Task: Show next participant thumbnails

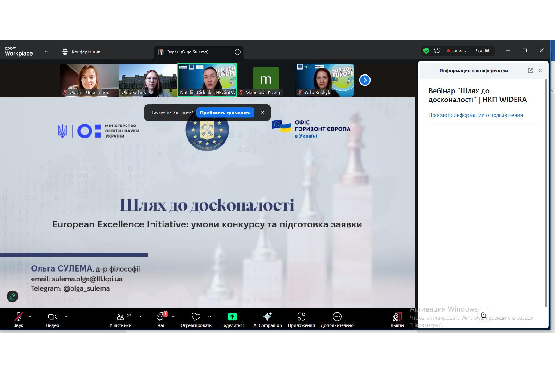Action: pos(365,80)
